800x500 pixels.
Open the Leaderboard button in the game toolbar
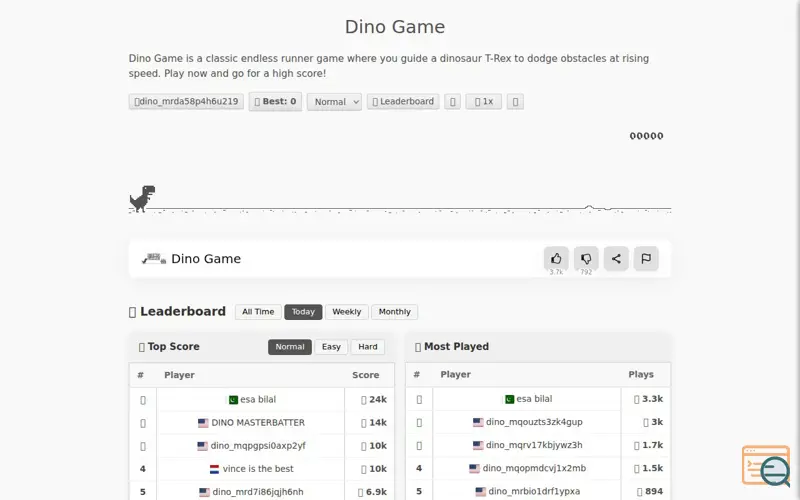tap(403, 102)
